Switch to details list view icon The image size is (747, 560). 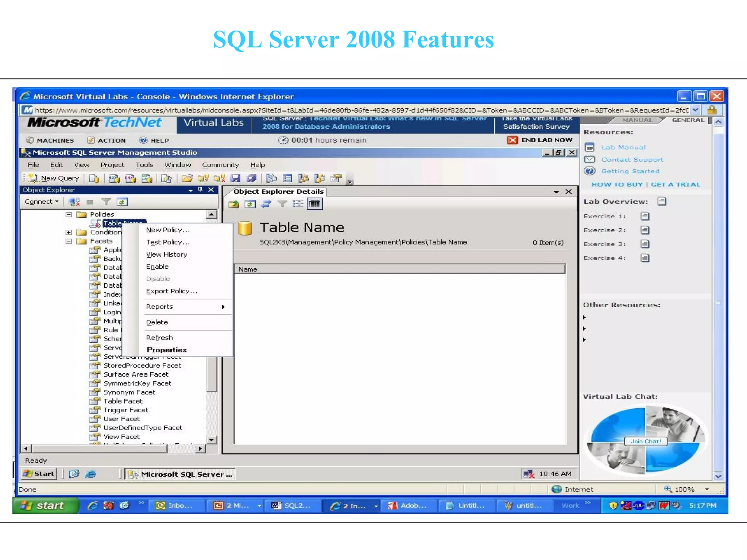tap(314, 204)
